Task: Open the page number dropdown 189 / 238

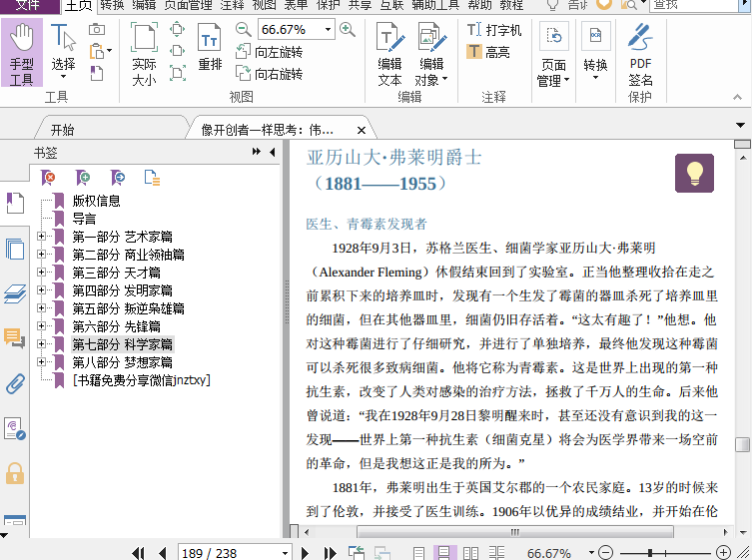Action: (285, 553)
